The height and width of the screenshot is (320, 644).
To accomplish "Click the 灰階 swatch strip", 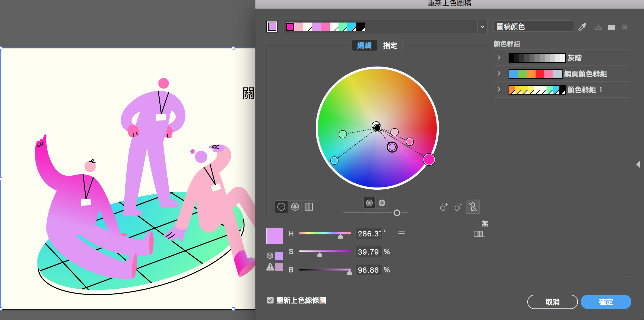I will [537, 58].
